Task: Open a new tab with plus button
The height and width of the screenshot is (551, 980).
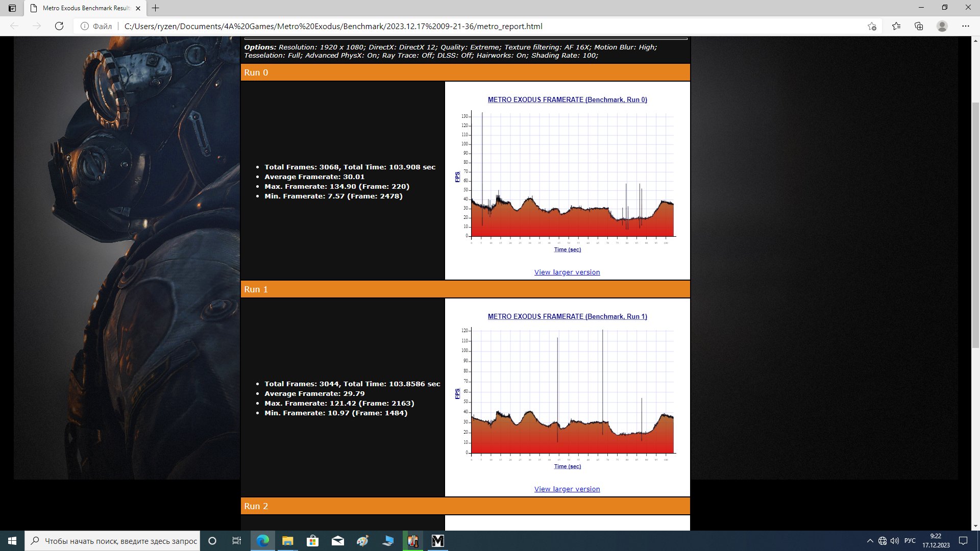Action: click(156, 8)
